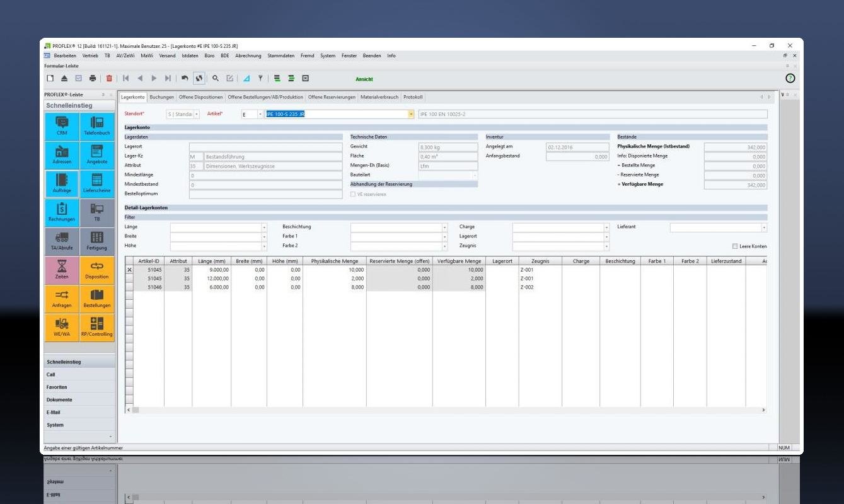Viewport: 844px width, 504px height.
Task: Open the Lieferant filter dropdown
Action: 764,227
